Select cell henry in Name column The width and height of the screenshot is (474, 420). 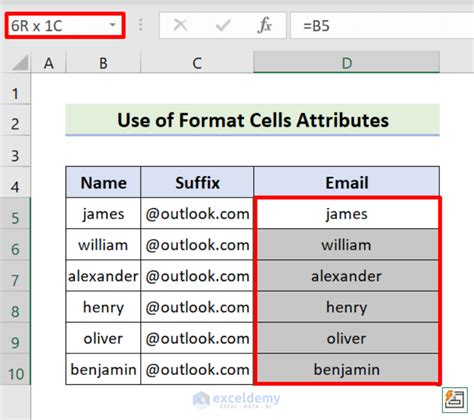click(103, 307)
